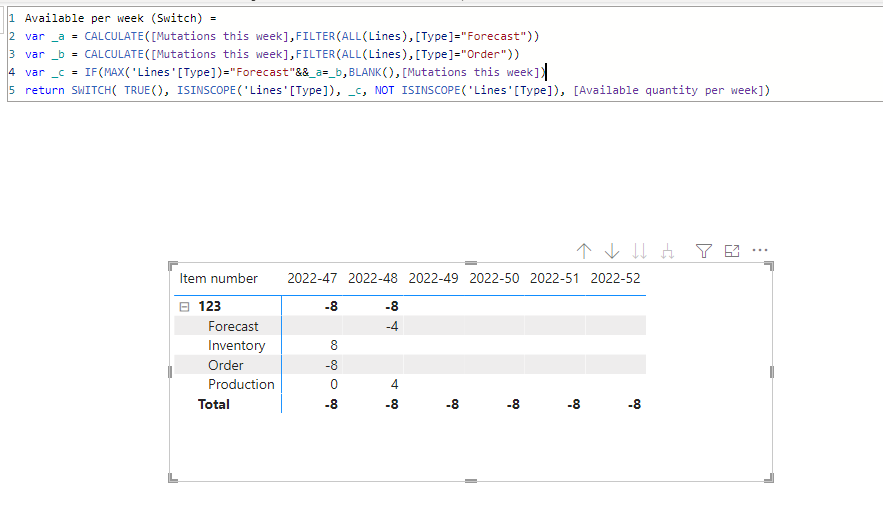Select the Order row label
883x515 pixels.
point(226,365)
